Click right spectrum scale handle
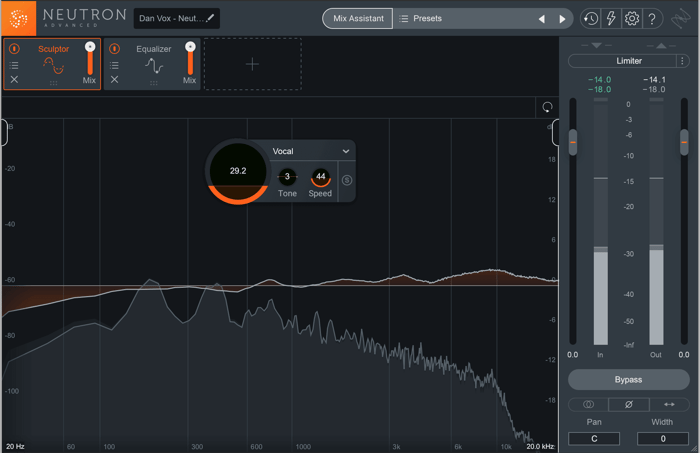This screenshot has width=700, height=453. pyautogui.click(x=555, y=132)
